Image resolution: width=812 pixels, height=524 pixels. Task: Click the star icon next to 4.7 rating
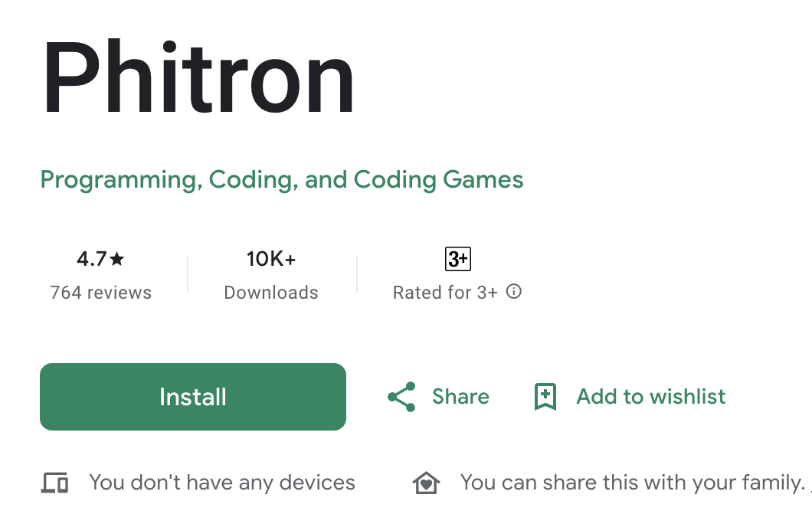click(115, 259)
